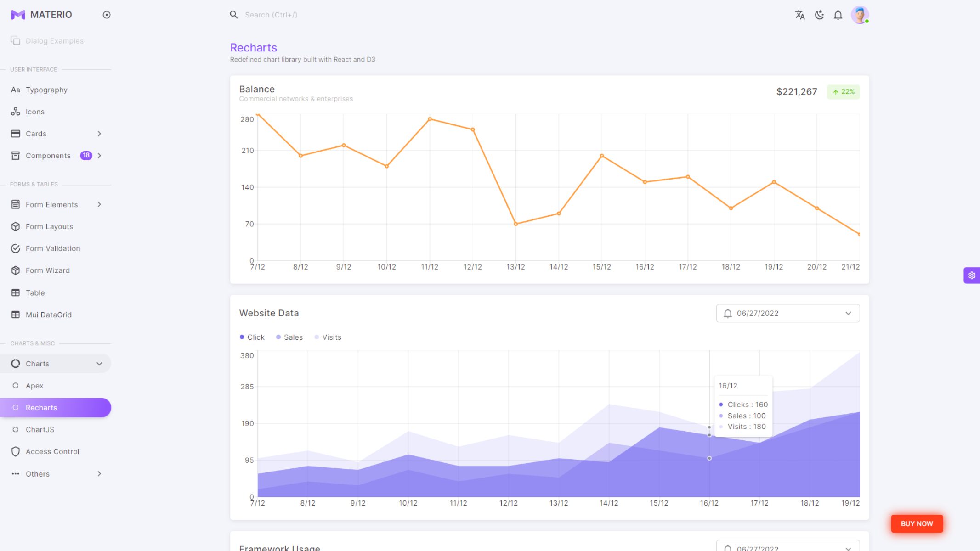Viewport: 980px width, 551px height.
Task: Click the green 22% badge
Action: tap(843, 92)
